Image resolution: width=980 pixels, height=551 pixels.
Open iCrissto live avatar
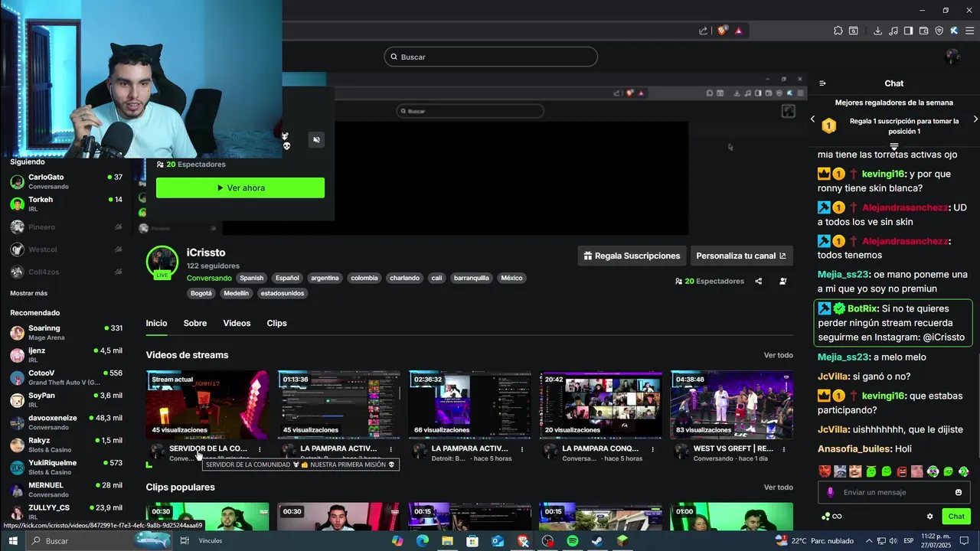[x=162, y=262]
